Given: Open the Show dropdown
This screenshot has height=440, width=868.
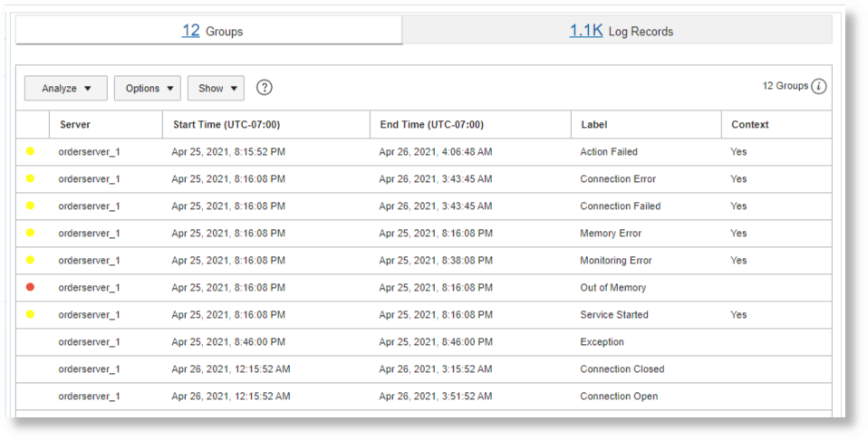Looking at the screenshot, I should pos(216,88).
